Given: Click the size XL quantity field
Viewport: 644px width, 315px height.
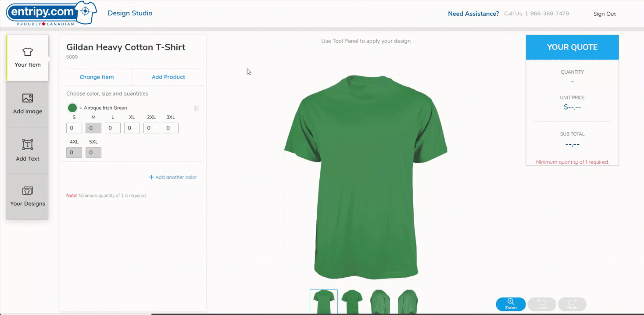Looking at the screenshot, I should 132,128.
